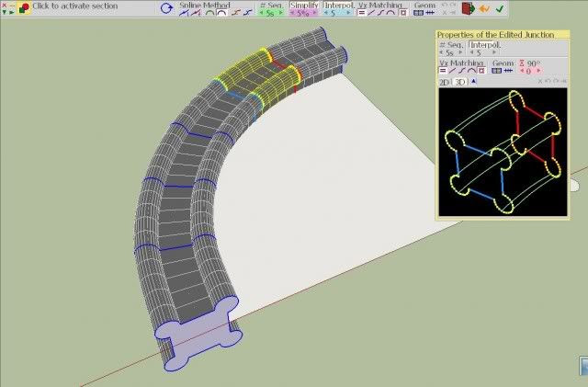Select the second Spline Method red line icon

196,13
